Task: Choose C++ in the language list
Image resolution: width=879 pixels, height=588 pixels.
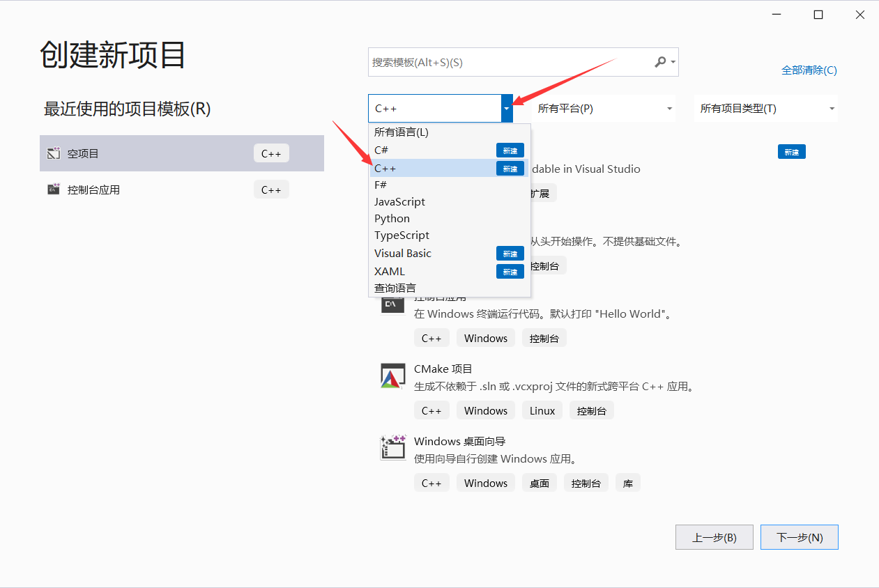Action: tap(450, 168)
